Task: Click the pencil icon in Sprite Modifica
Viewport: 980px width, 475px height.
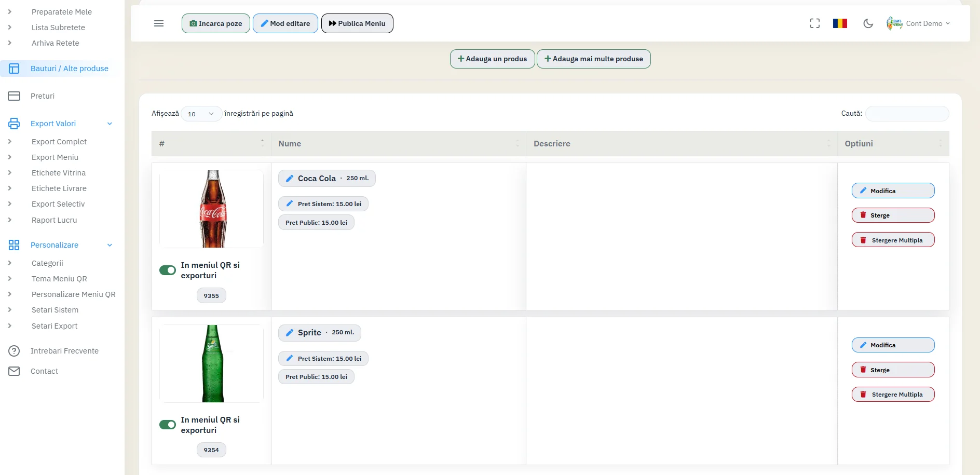Action: pyautogui.click(x=863, y=345)
